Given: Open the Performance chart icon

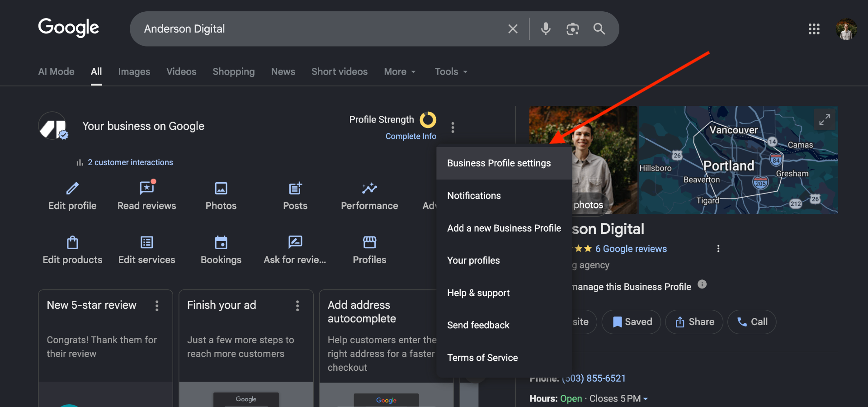Looking at the screenshot, I should click(369, 188).
